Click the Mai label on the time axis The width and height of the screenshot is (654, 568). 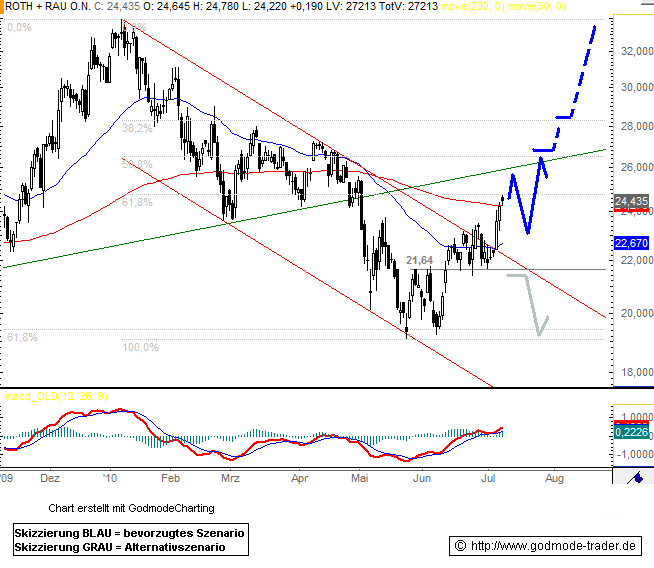(361, 479)
